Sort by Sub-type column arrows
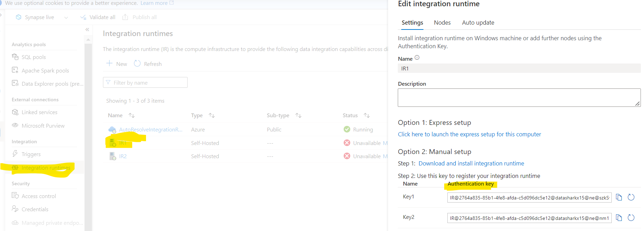The width and height of the screenshot is (644, 231). point(298,115)
